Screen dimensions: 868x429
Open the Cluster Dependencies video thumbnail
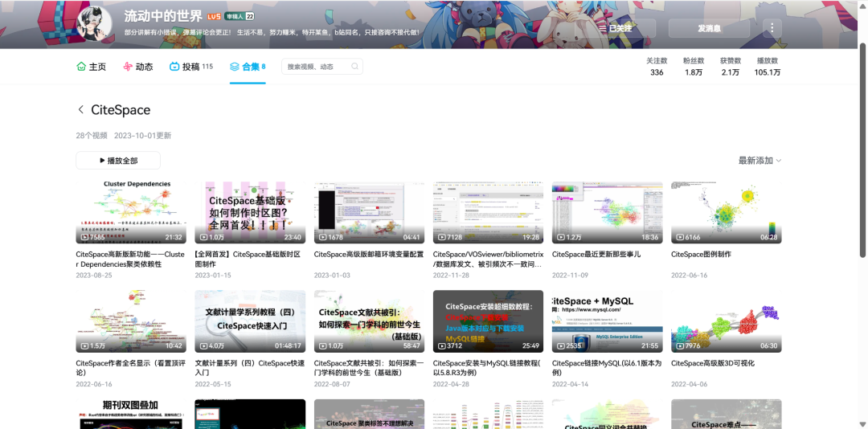click(131, 213)
